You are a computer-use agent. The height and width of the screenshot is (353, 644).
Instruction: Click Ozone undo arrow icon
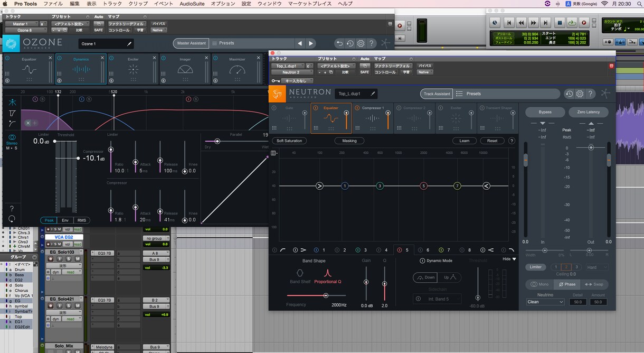coord(339,43)
